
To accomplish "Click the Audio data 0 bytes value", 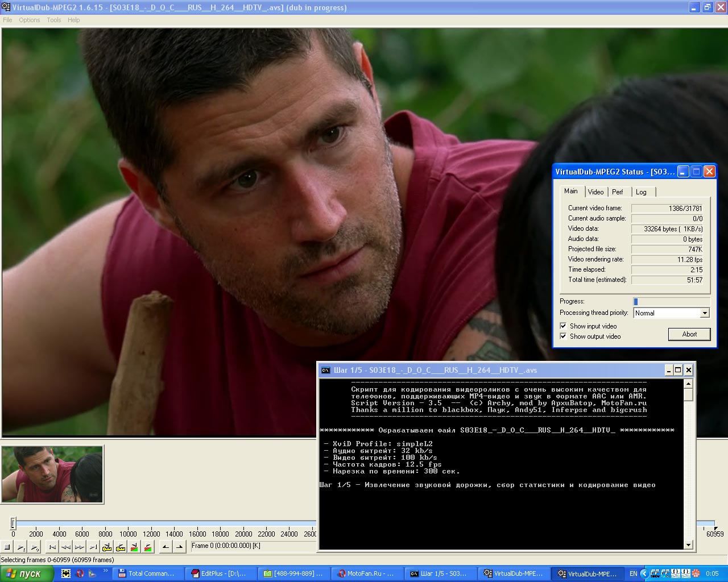I will [667, 239].
